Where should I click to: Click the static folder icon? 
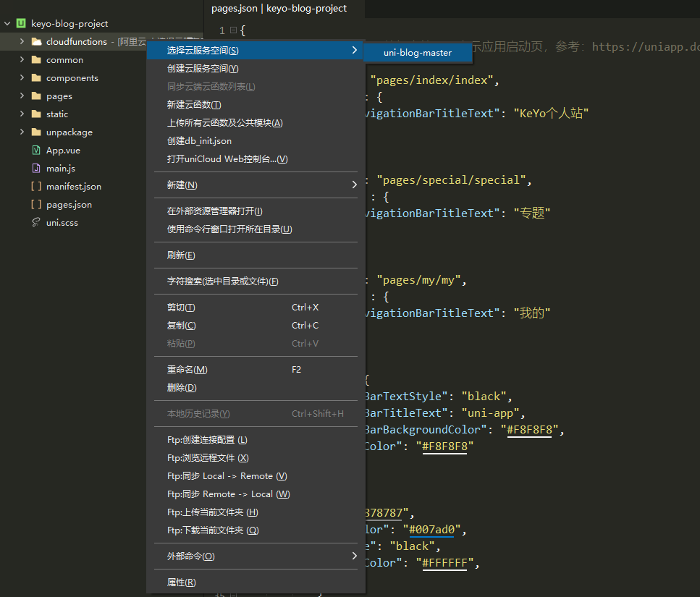(x=36, y=114)
